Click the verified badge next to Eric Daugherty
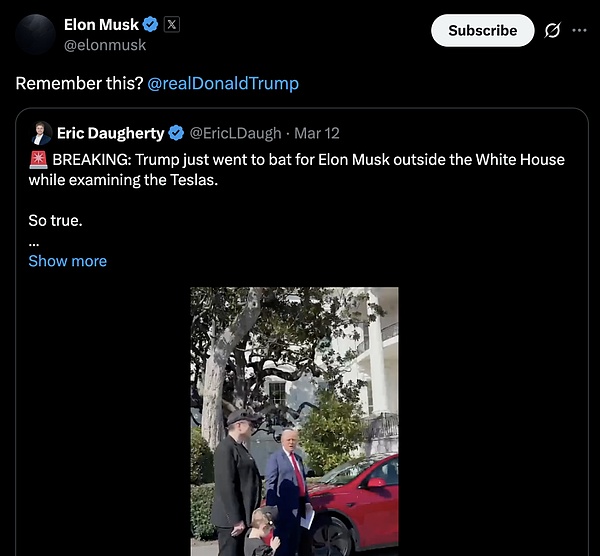Screen dimensions: 600x556 [x=176, y=133]
